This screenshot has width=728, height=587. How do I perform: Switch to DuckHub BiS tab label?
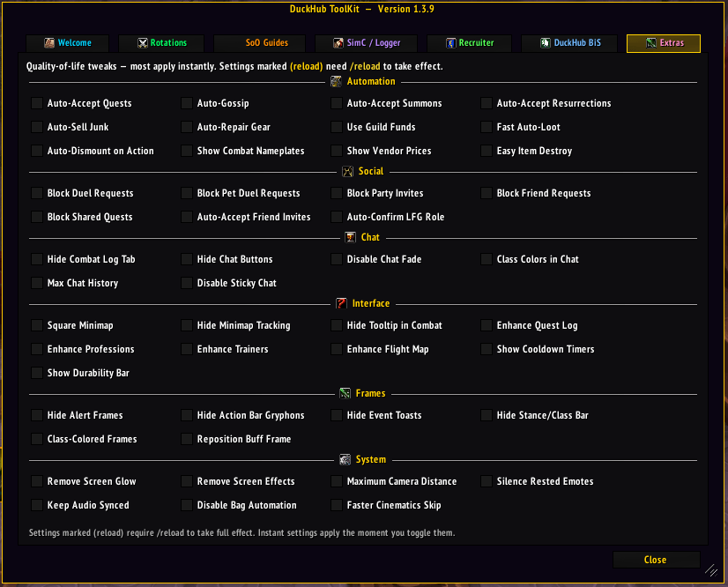pyautogui.click(x=577, y=43)
